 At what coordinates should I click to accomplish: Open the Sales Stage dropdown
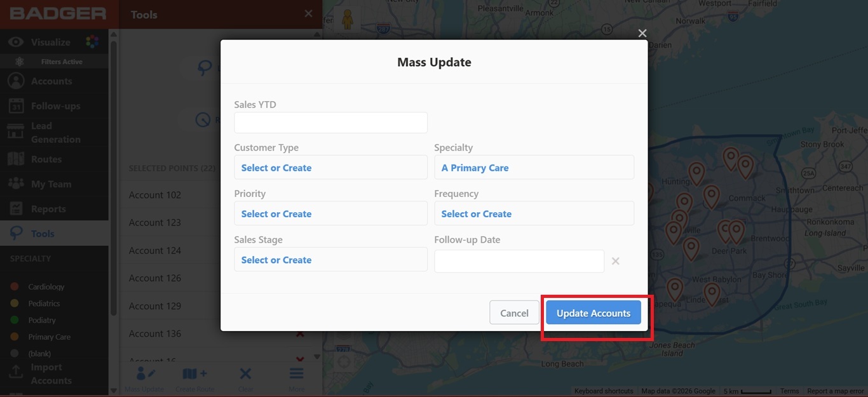pyautogui.click(x=330, y=260)
